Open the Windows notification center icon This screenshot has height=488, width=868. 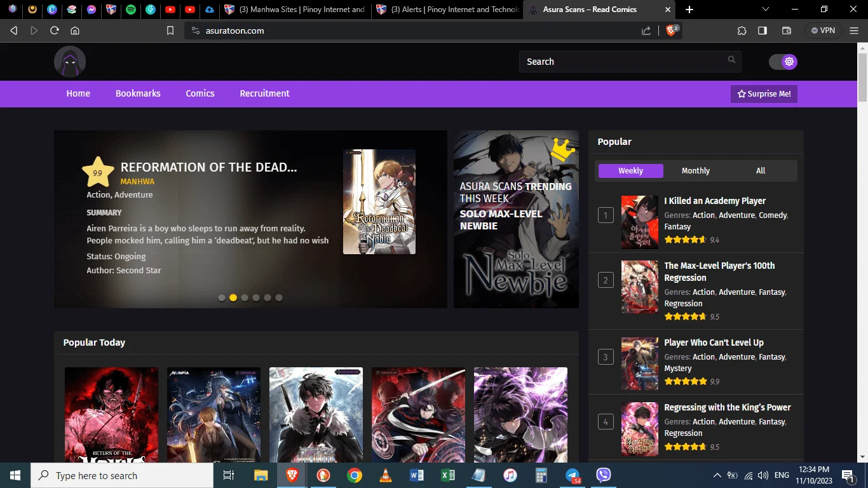pyautogui.click(x=848, y=475)
